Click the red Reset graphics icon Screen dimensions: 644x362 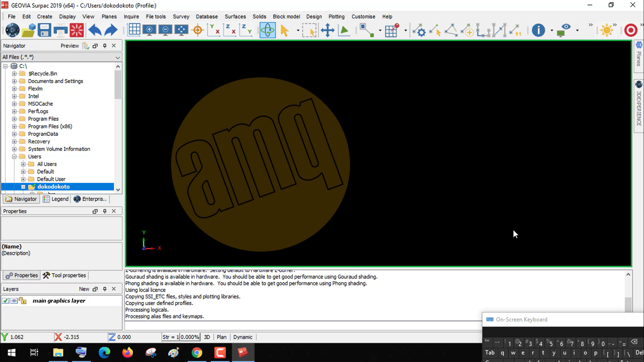click(x=76, y=30)
